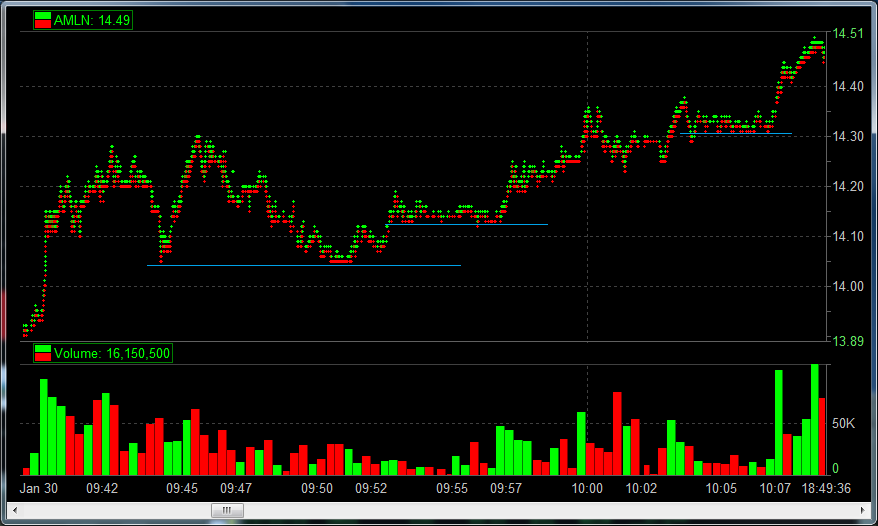Click the 10:00 time axis label
The height and width of the screenshot is (526, 878).
(587, 488)
